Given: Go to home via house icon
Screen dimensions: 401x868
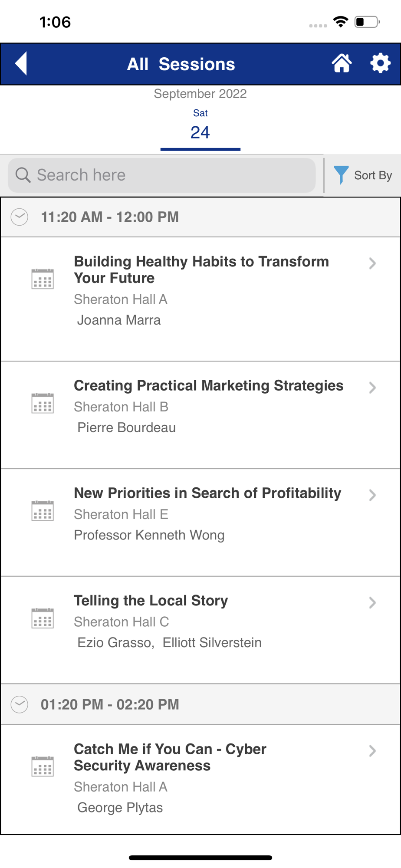Looking at the screenshot, I should [342, 63].
